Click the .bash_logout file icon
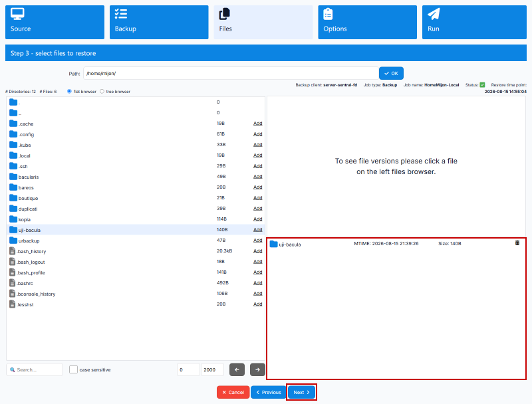 (x=12, y=262)
